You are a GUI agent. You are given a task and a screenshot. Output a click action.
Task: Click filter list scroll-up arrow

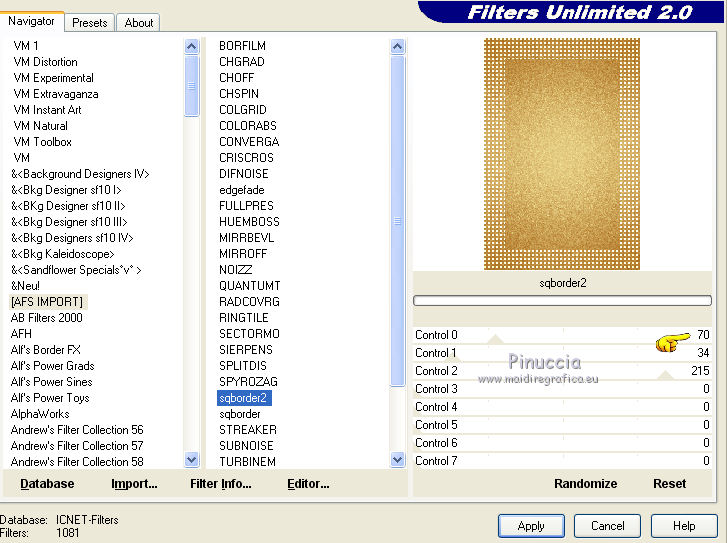point(397,46)
